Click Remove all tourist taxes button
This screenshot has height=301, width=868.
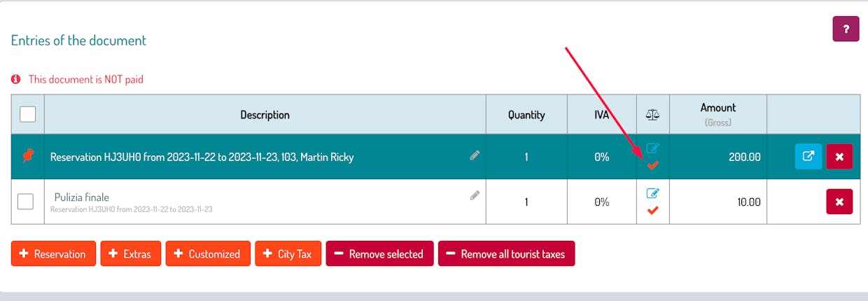coord(507,254)
